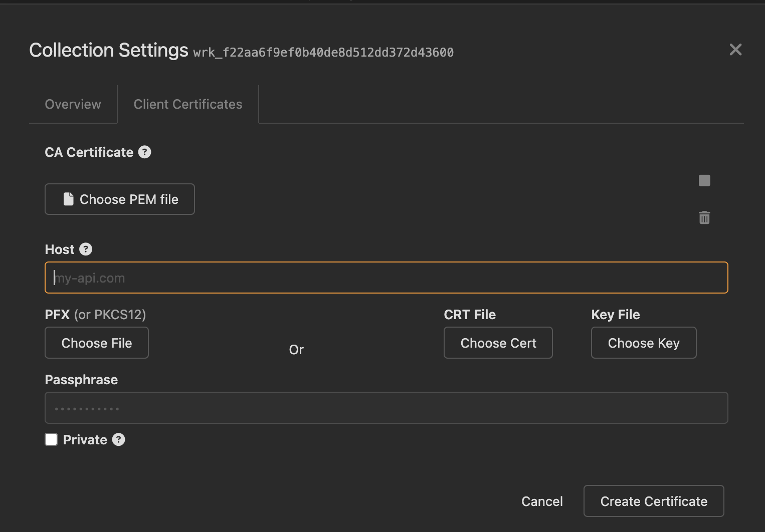765x532 pixels.
Task: Click the Choose Cert button
Action: (498, 343)
